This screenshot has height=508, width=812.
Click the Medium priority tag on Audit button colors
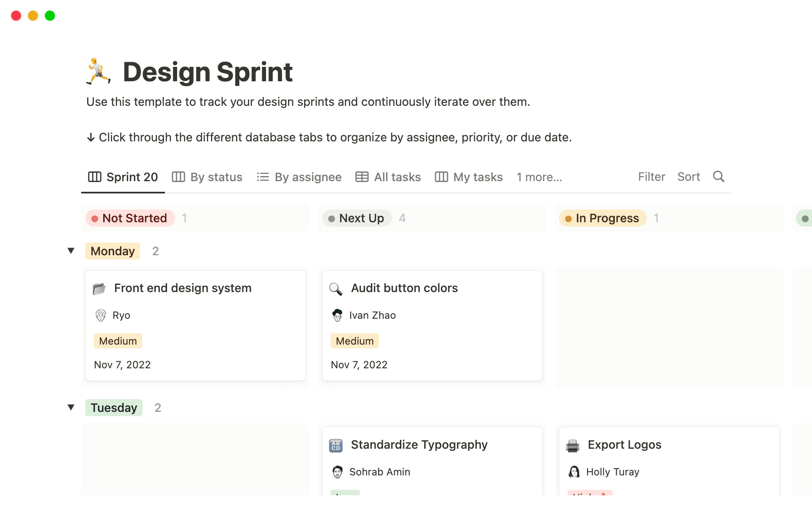click(x=354, y=340)
